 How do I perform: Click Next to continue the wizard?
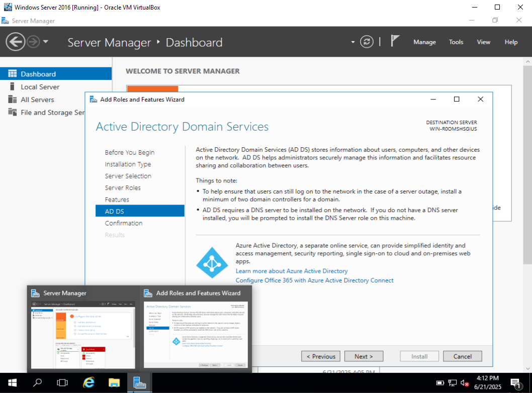364,356
